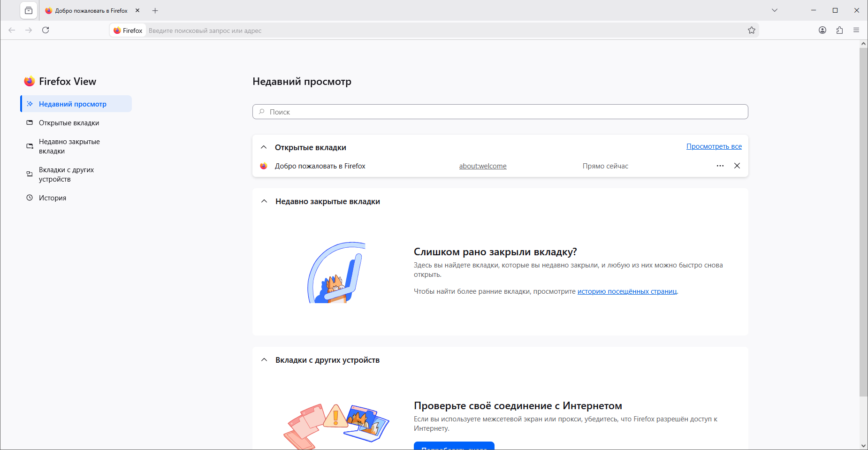
Task: Click the Просмотреть все link
Action: [714, 146]
